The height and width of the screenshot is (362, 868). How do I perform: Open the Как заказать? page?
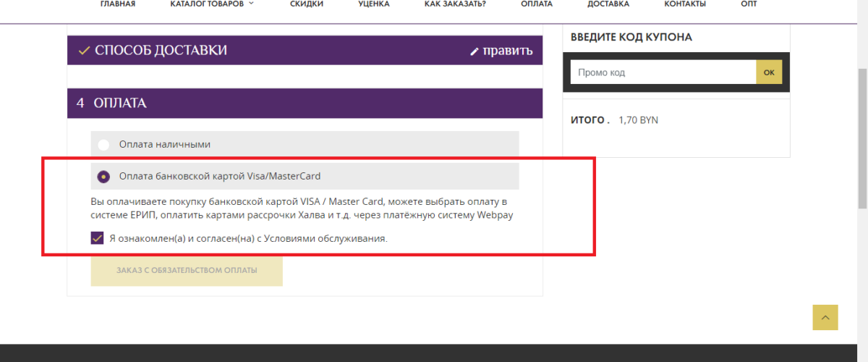pos(455,4)
